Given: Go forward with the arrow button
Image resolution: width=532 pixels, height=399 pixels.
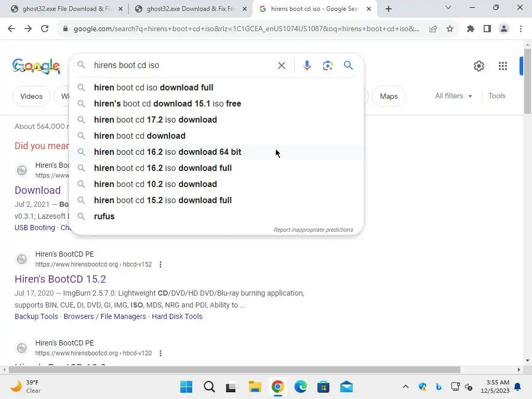Looking at the screenshot, I should (28, 29).
